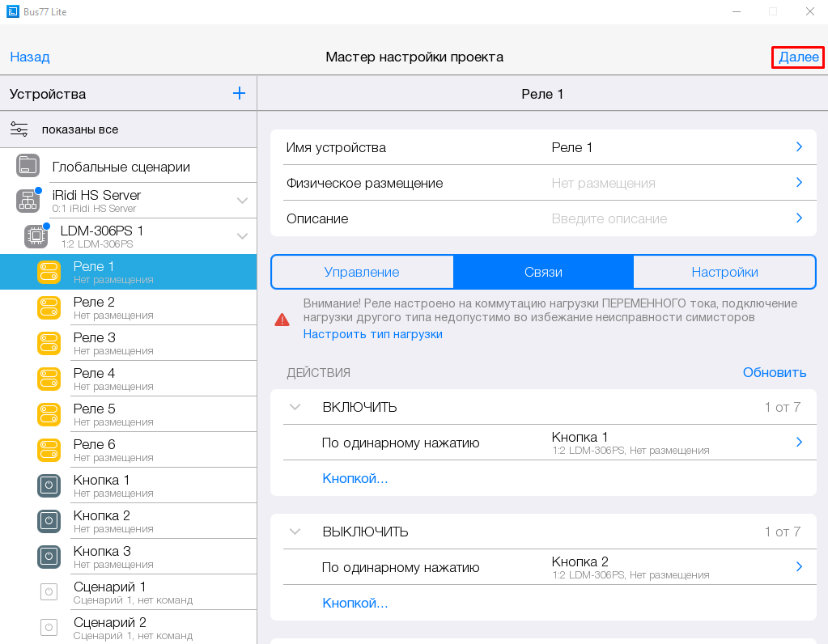Image resolution: width=828 pixels, height=644 pixels.
Task: Collapse the ВЫКЛЮЧИТЬ actions section
Action: click(295, 532)
